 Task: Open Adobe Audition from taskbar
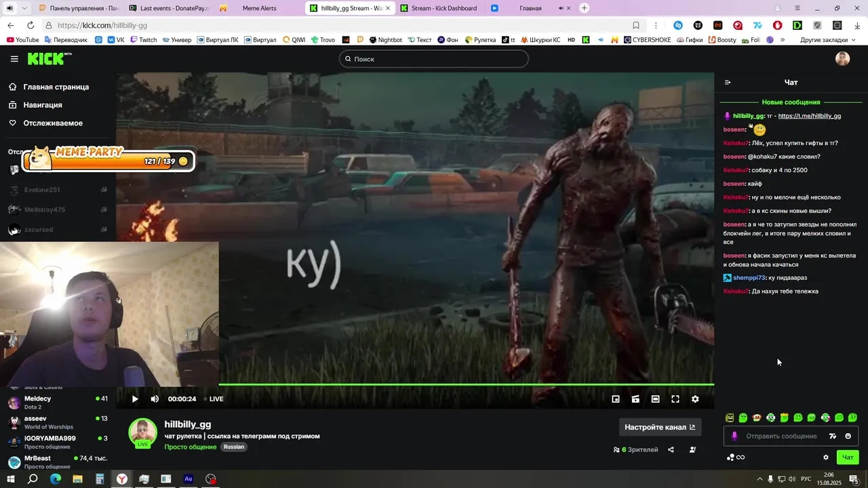pos(189,479)
